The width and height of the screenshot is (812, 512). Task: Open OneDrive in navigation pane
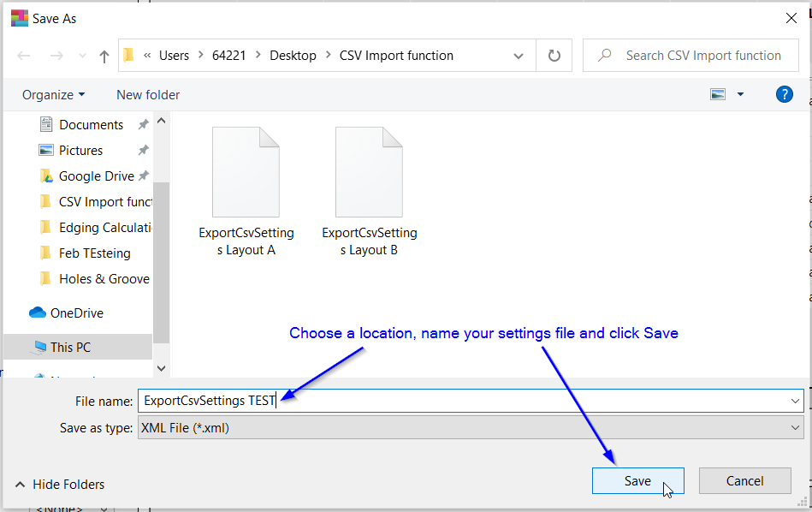[76, 313]
